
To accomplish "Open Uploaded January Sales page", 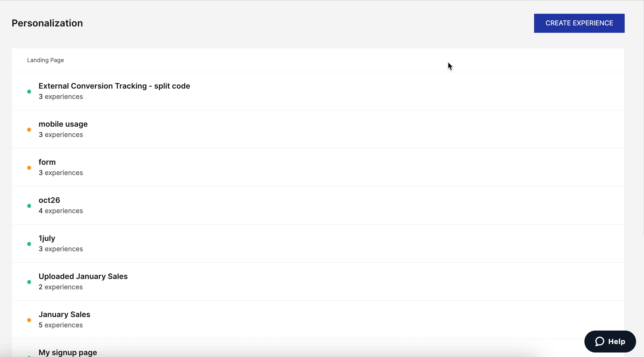I will pos(318,282).
